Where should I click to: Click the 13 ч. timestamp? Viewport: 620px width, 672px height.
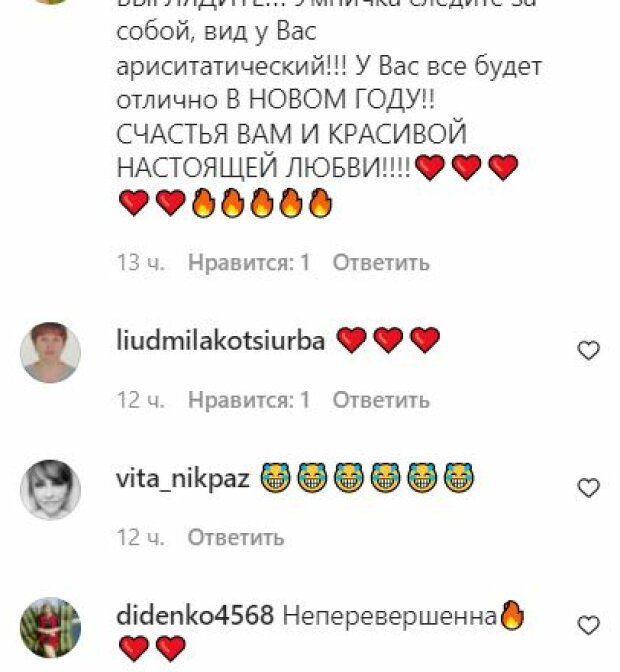pyautogui.click(x=141, y=262)
